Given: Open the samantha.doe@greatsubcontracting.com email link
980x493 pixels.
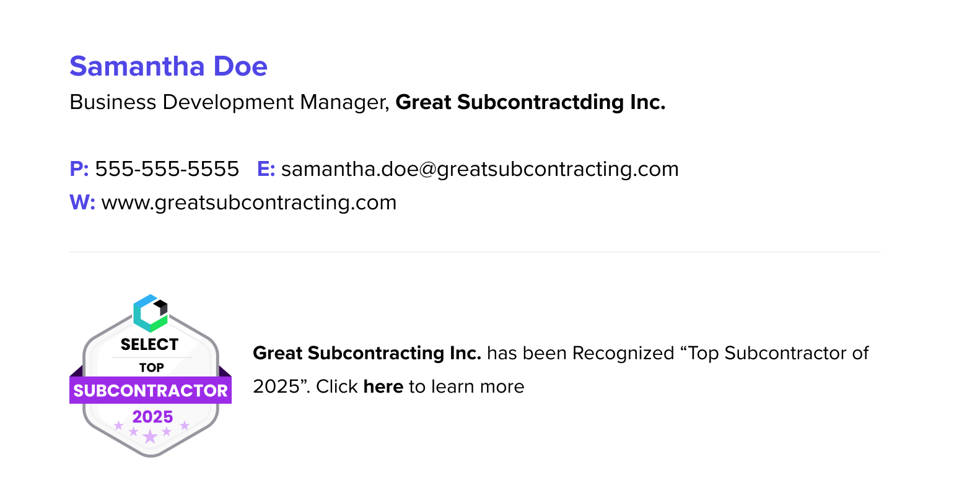Looking at the screenshot, I should [479, 169].
